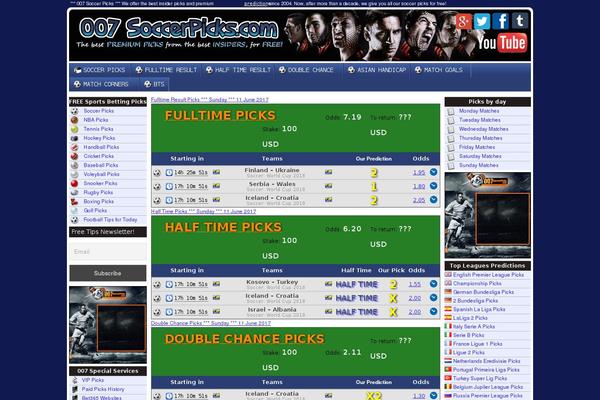Open the BTS nav tab
Image resolution: width=600 pixels, height=400 pixels.
coord(154,84)
